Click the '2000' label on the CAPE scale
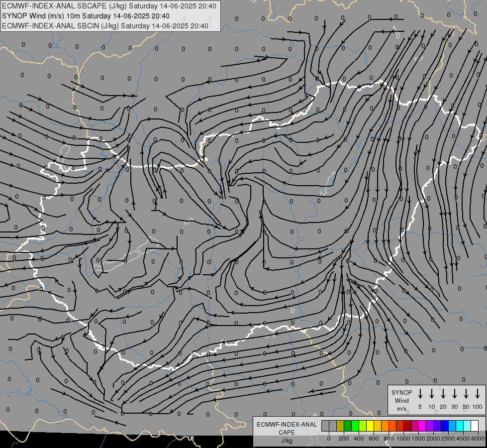 tap(433, 439)
